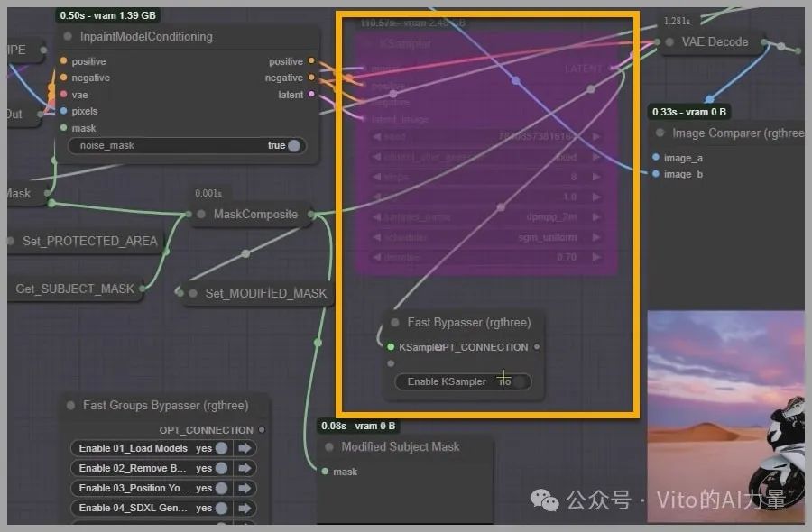This screenshot has height=532, width=812.
Task: Click the mask input port on InpaintModelConditioning
Action: coord(63,128)
